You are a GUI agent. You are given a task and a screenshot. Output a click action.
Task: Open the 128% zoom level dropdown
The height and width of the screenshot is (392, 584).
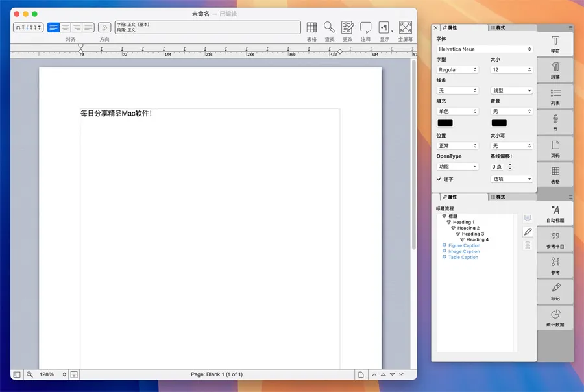click(53, 374)
